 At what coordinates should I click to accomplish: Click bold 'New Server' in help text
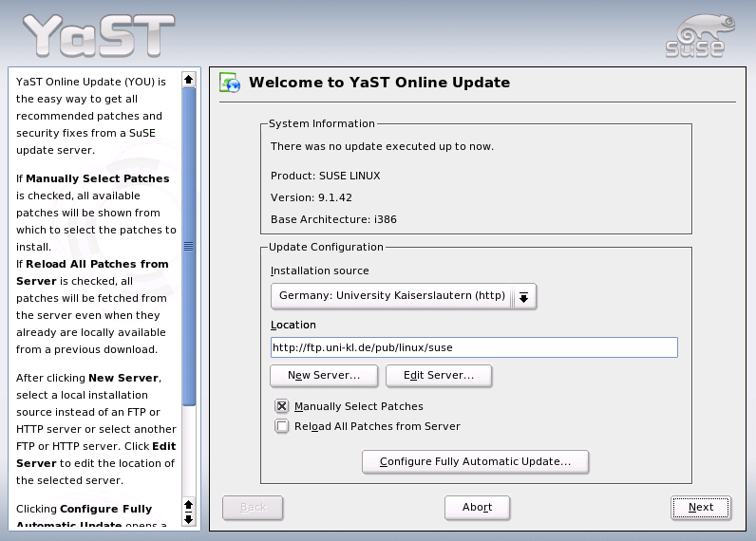tap(123, 378)
